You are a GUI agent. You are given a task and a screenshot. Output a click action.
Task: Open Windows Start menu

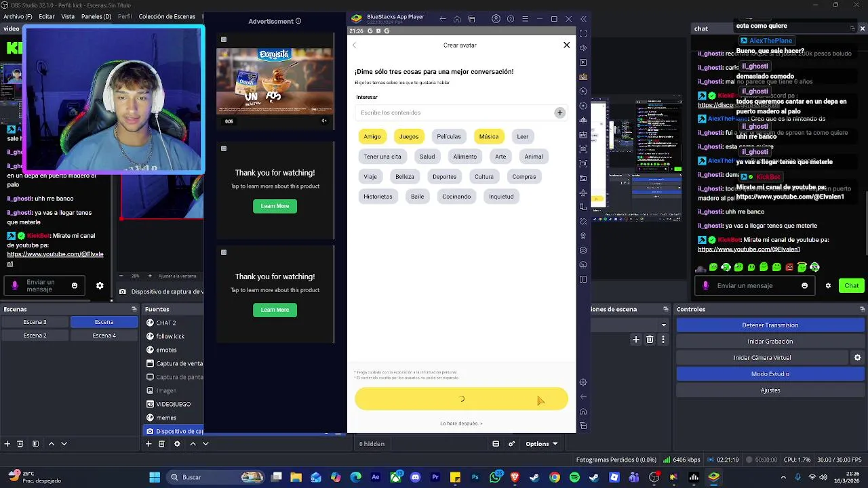click(155, 477)
